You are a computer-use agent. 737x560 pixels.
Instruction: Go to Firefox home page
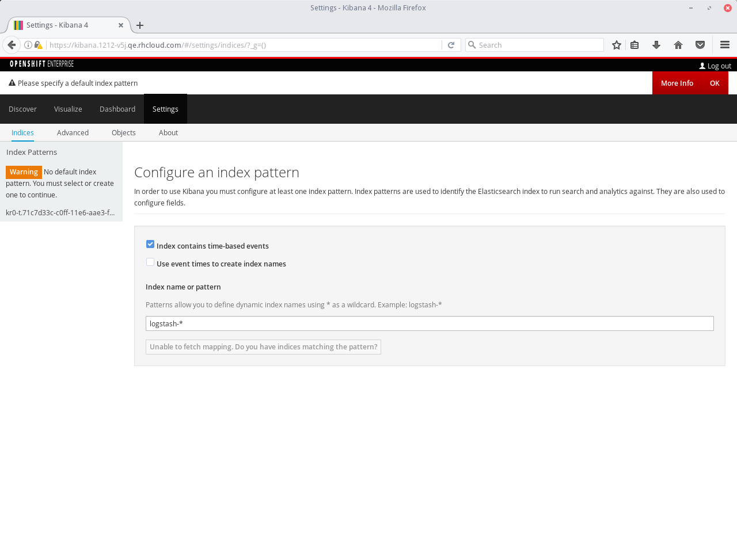(x=678, y=45)
